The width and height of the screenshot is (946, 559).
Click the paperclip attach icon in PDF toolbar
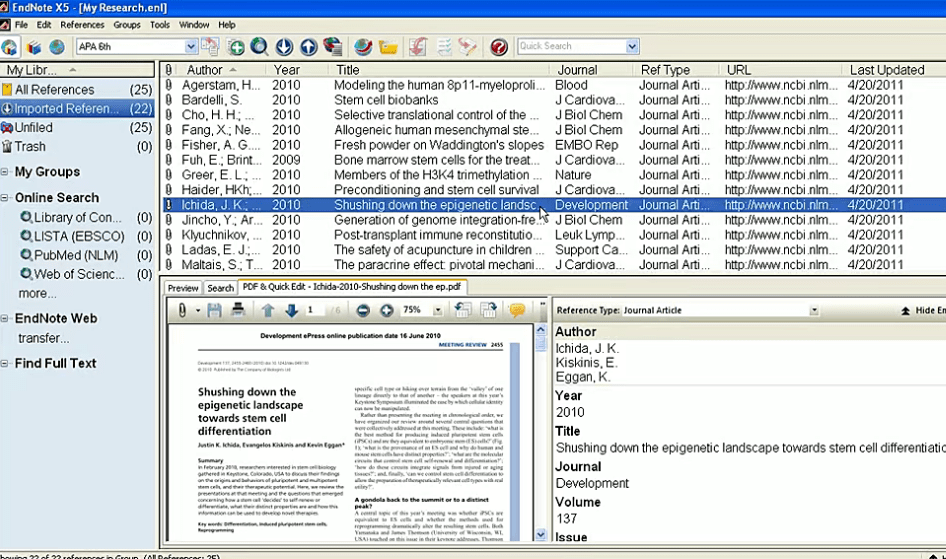(x=182, y=310)
